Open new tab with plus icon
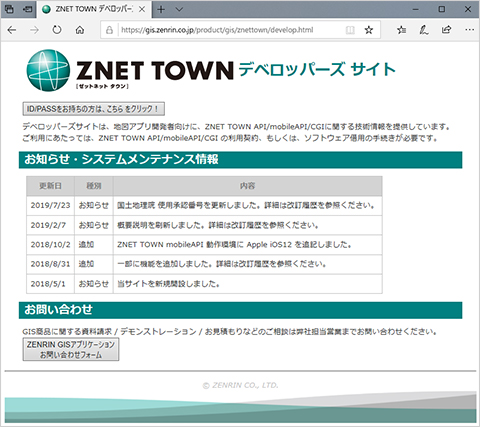The width and height of the screenshot is (480, 427). (x=161, y=9)
